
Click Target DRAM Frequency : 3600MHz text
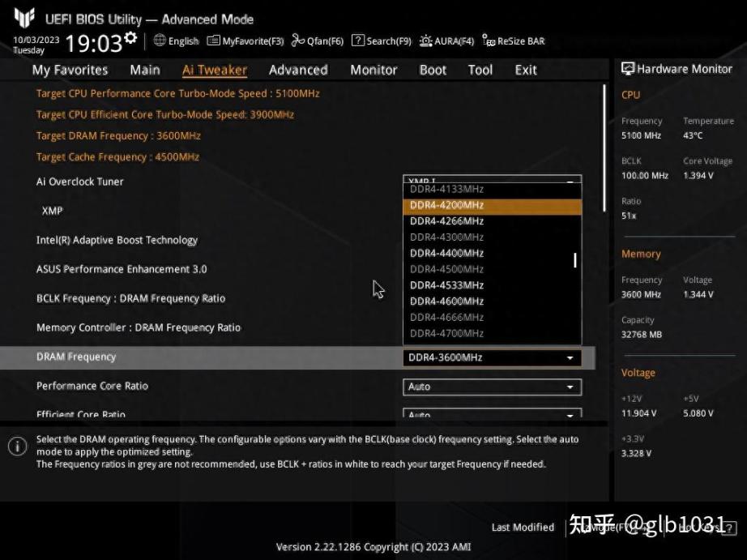[x=118, y=136]
